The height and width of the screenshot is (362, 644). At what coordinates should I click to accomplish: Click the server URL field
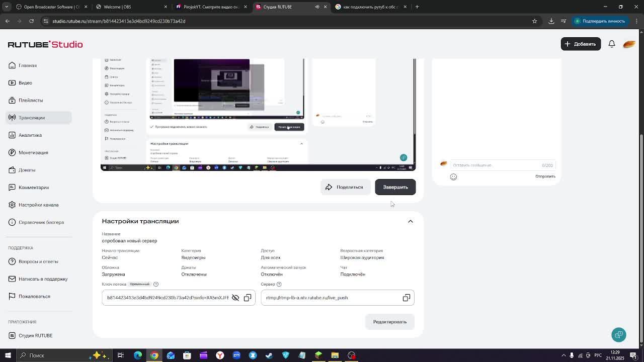[338, 298]
